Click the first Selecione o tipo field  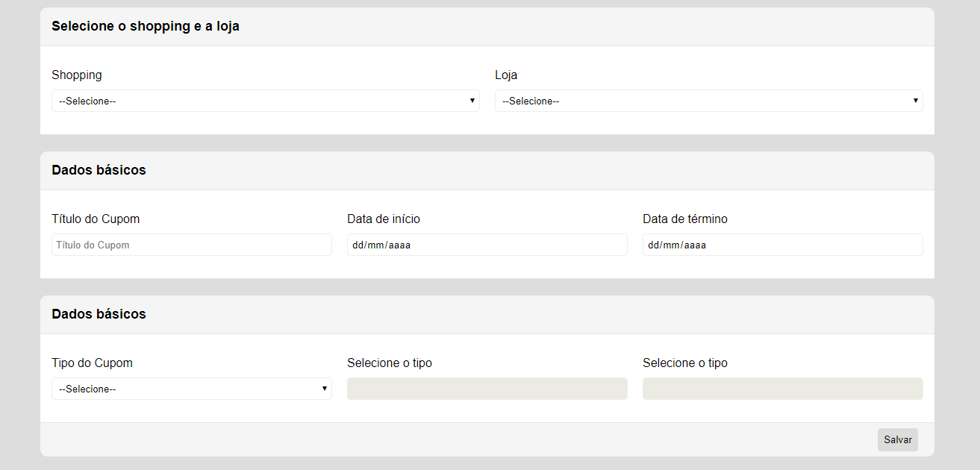[x=487, y=388]
